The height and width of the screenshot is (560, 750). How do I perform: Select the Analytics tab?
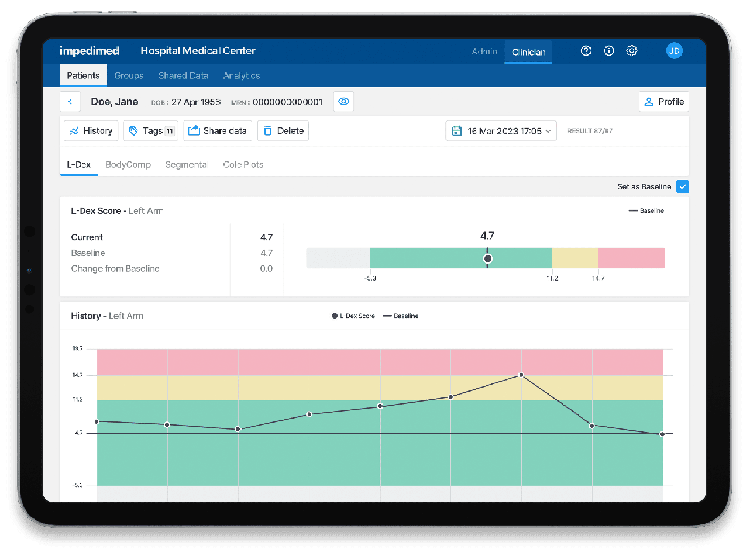[x=242, y=75]
